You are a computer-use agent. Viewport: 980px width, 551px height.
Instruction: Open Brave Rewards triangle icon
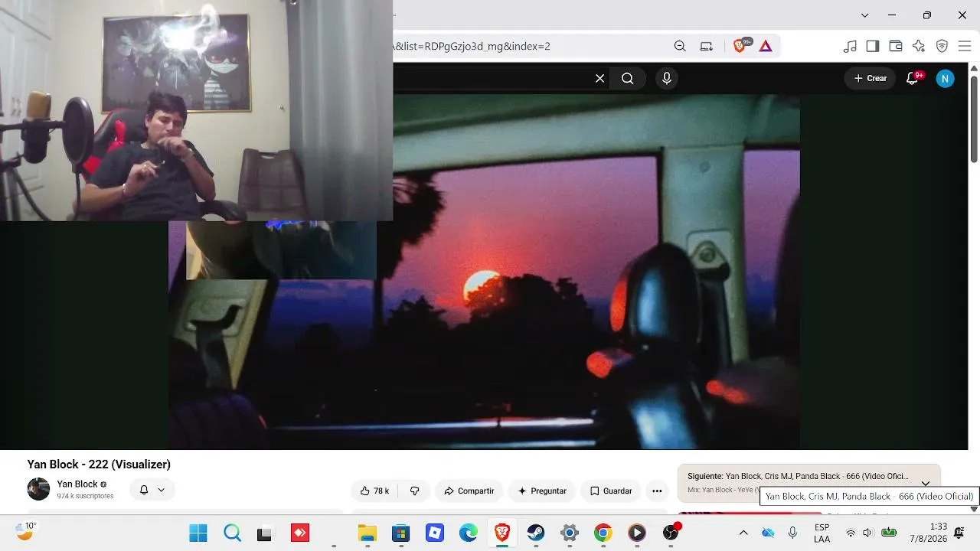[766, 46]
